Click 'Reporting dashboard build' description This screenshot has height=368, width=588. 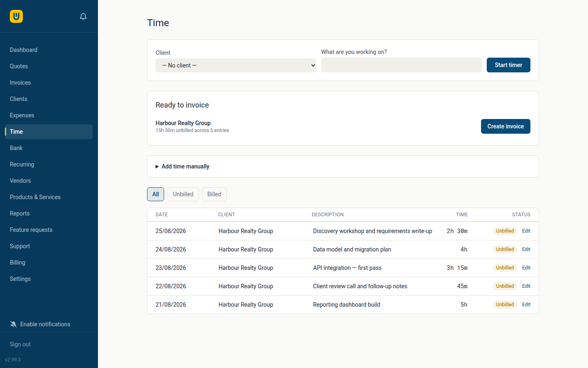(347, 305)
